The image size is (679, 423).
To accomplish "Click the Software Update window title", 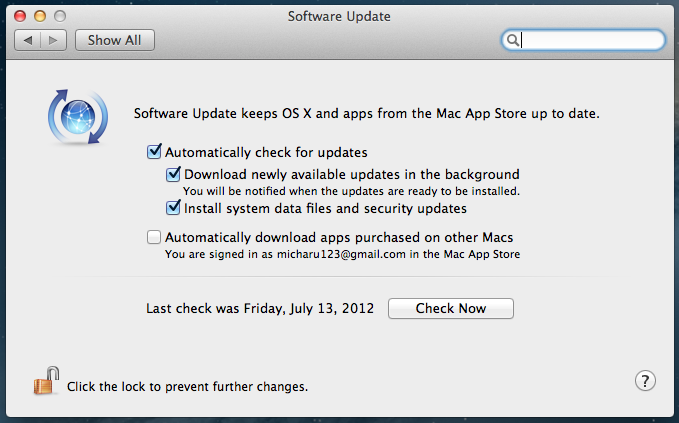I will click(339, 16).
